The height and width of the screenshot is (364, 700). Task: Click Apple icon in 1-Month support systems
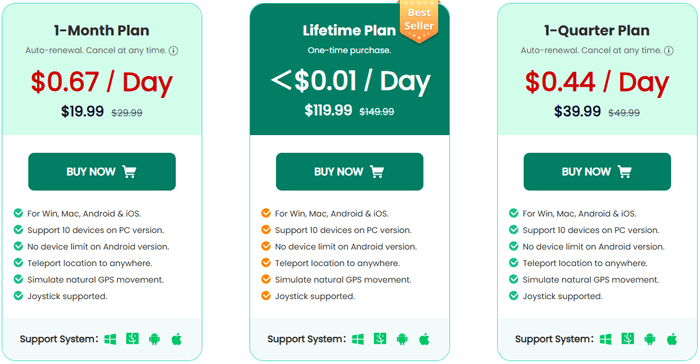(x=177, y=339)
